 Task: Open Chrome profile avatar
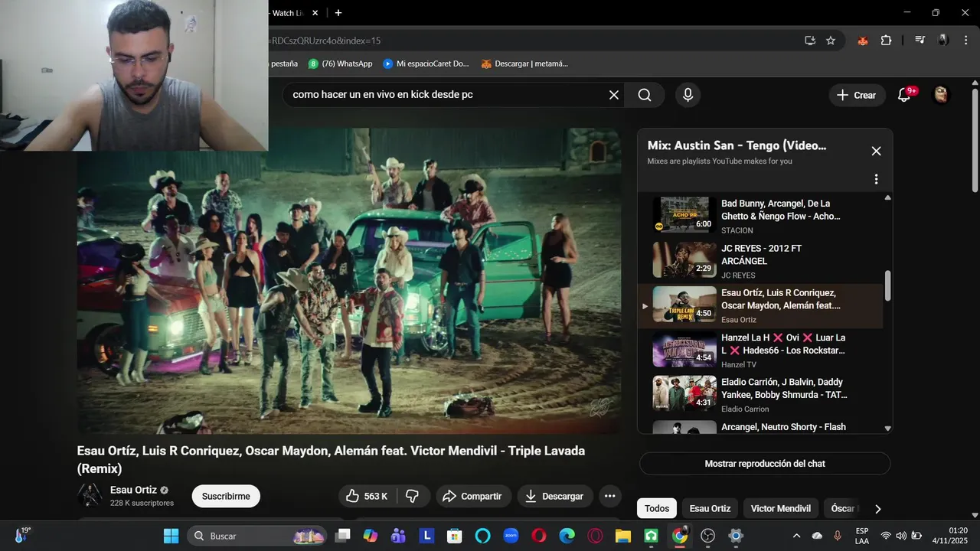(943, 41)
